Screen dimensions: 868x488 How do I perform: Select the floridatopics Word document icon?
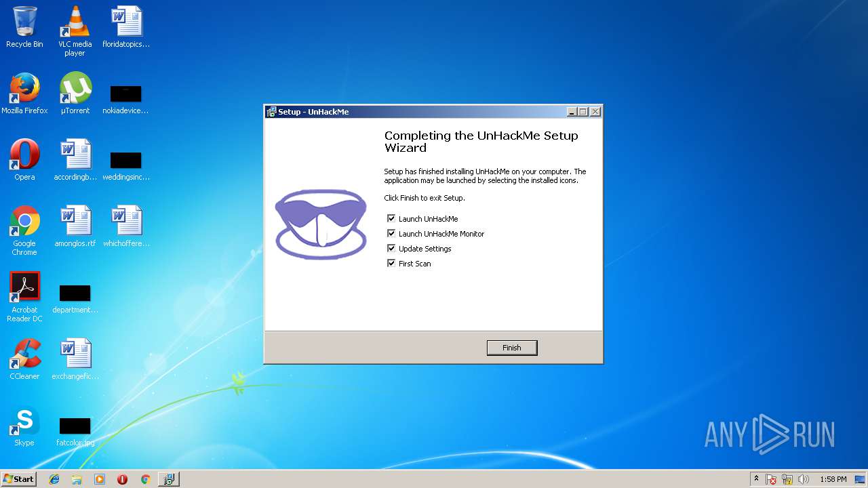tap(126, 27)
